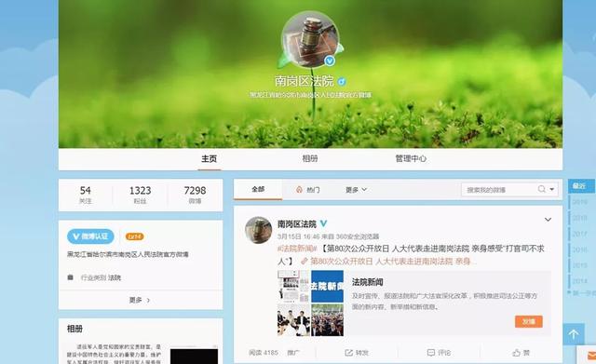The width and height of the screenshot is (596, 364).
Task: Open the 管理中心 tab
Action: click(411, 159)
